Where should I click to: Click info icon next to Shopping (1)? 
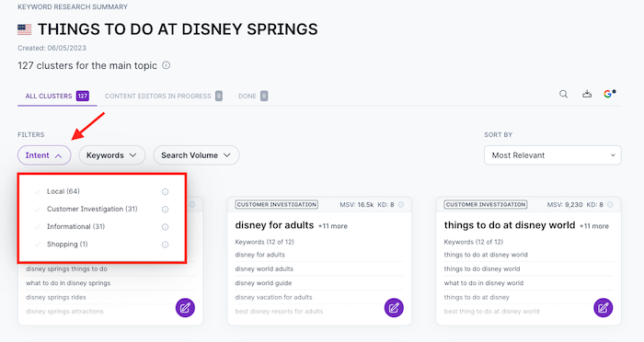tap(165, 245)
